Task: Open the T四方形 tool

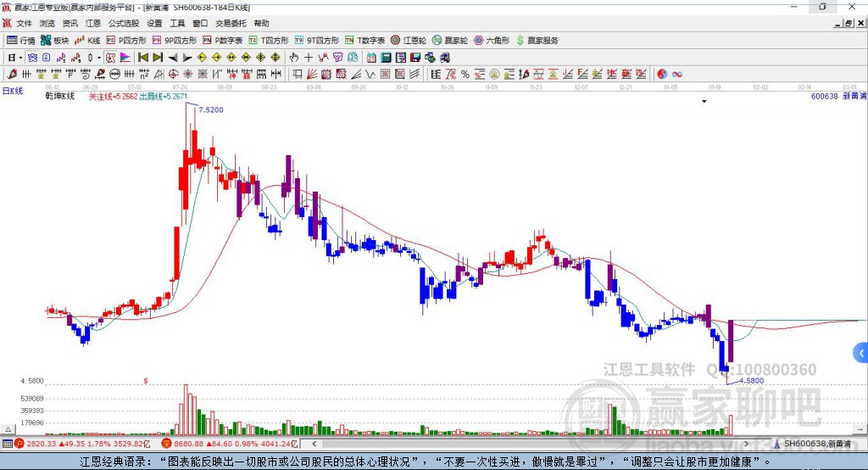Action: click(x=269, y=41)
